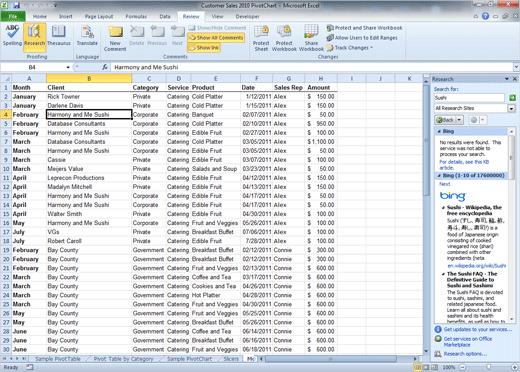
Task: Open the en.wikipedia.org/wiki/Sushi link
Action: (x=476, y=266)
